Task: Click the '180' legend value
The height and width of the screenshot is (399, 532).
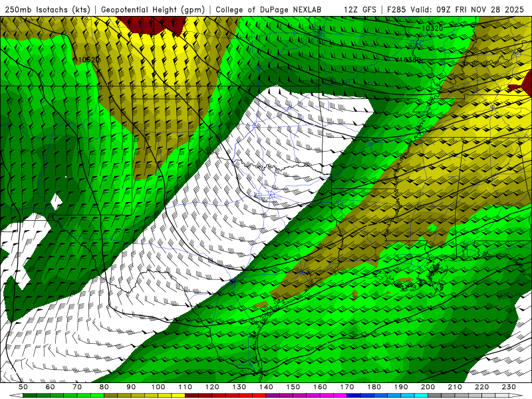Action: coord(374,387)
